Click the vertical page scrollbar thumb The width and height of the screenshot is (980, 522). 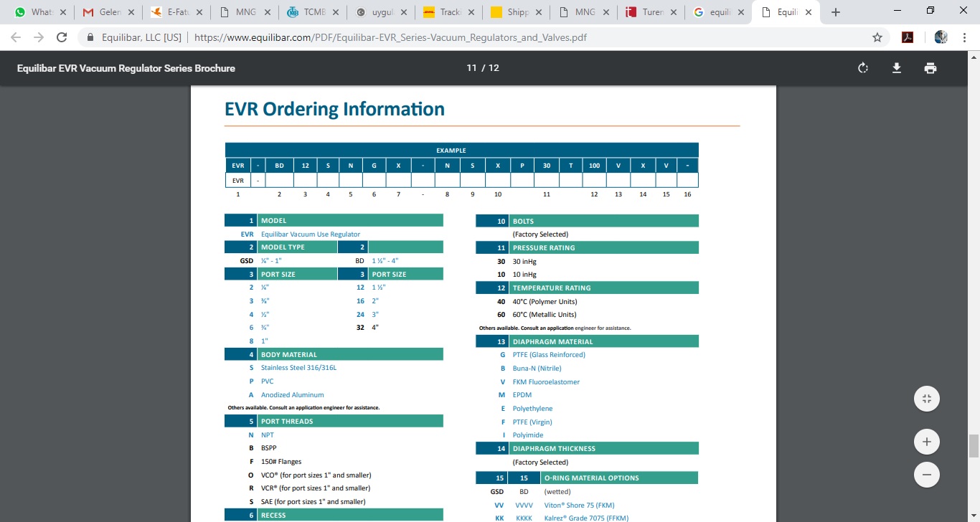[x=974, y=445]
